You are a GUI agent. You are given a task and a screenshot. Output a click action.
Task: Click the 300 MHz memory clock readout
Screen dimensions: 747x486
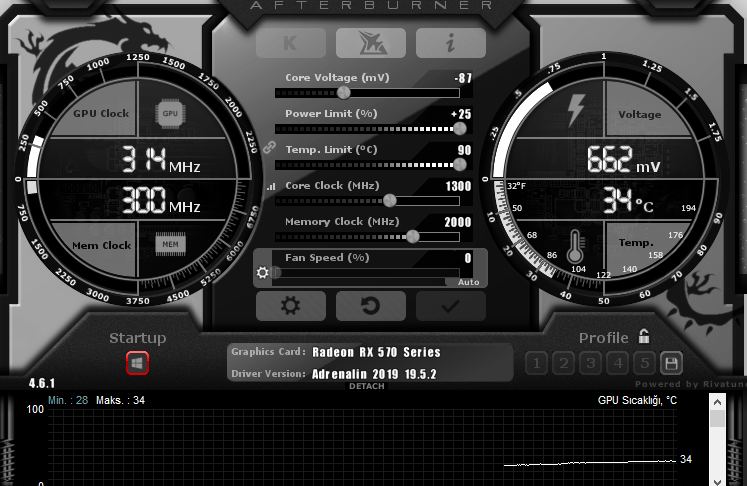point(161,200)
